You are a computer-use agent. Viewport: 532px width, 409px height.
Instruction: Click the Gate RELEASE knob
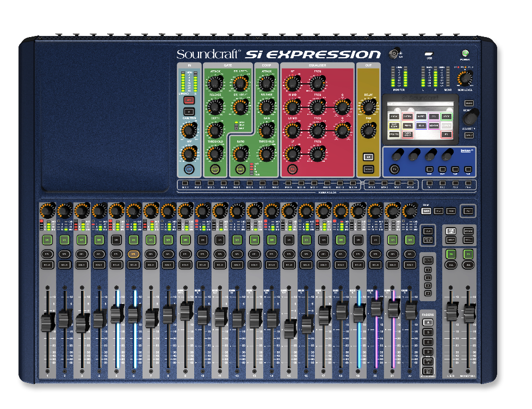pyautogui.click(x=215, y=107)
